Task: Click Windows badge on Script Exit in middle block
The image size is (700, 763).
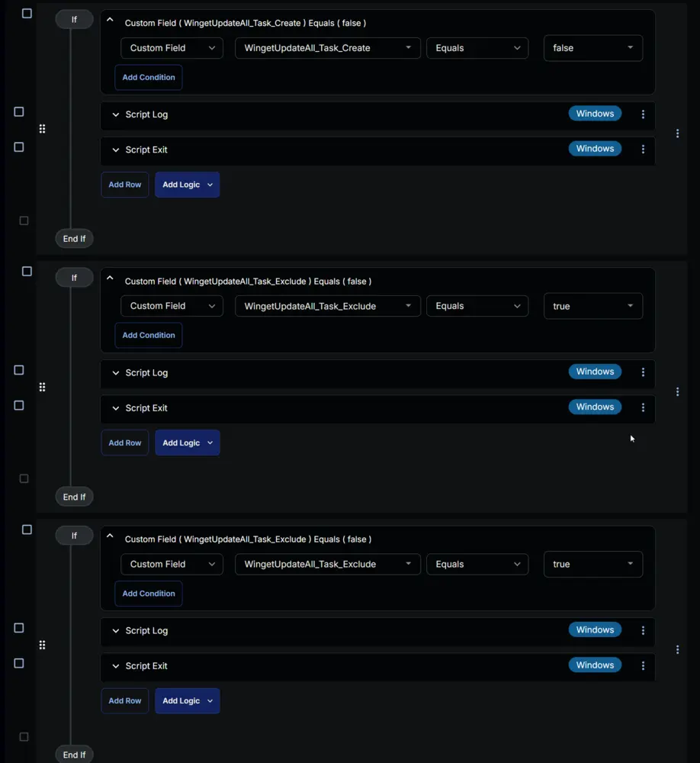Action: (x=595, y=407)
